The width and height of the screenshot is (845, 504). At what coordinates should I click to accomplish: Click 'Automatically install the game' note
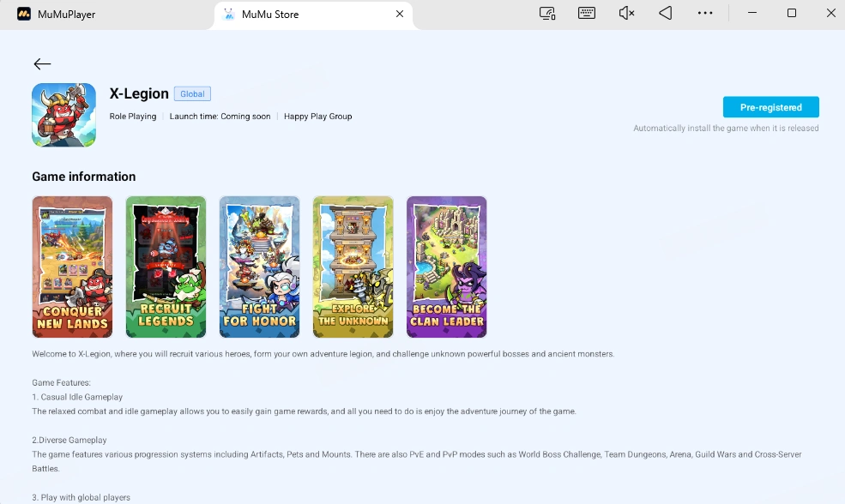click(726, 129)
